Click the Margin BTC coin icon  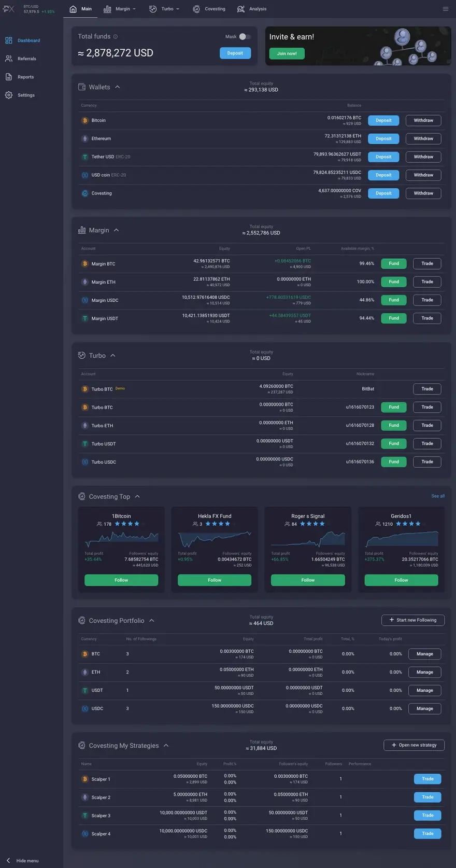(x=85, y=264)
